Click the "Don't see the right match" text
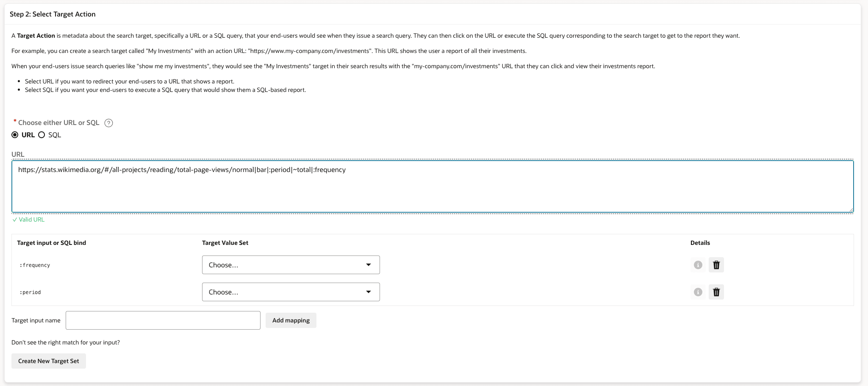Screen dimensions: 868x386 pyautogui.click(x=66, y=342)
